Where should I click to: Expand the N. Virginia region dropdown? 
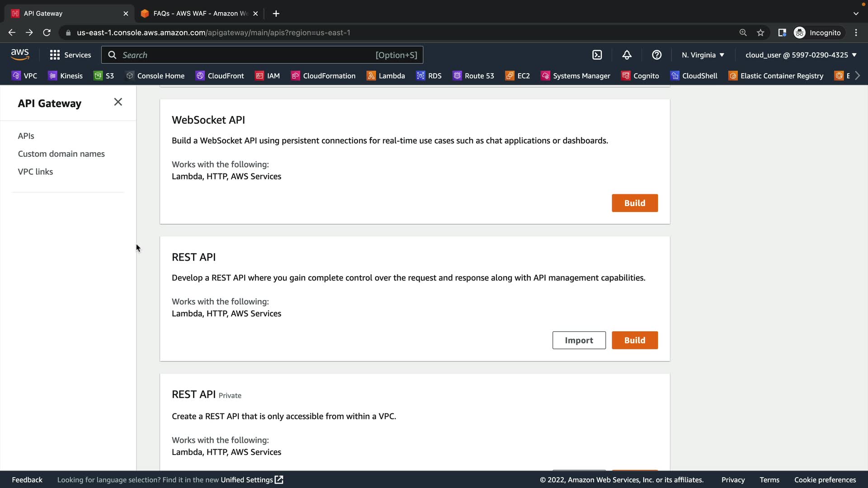(703, 55)
